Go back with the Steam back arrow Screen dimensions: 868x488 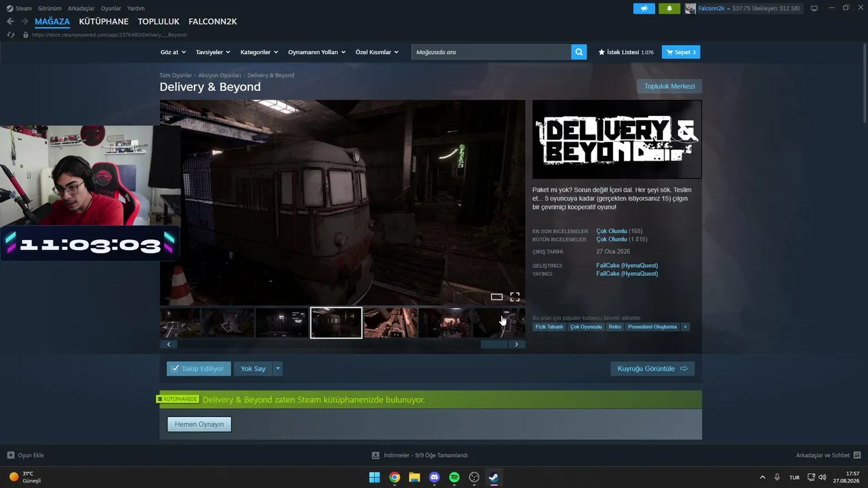[10, 22]
